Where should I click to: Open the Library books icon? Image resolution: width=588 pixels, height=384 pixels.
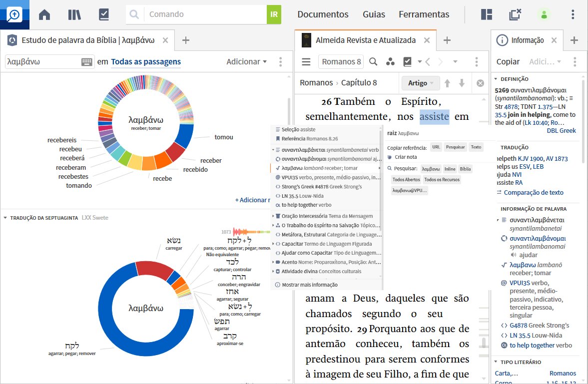click(x=74, y=14)
